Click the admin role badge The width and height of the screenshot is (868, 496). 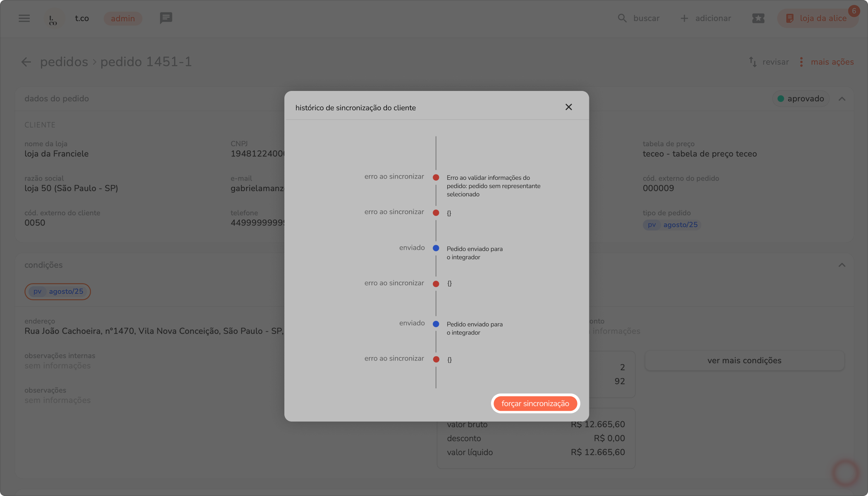pyautogui.click(x=123, y=19)
